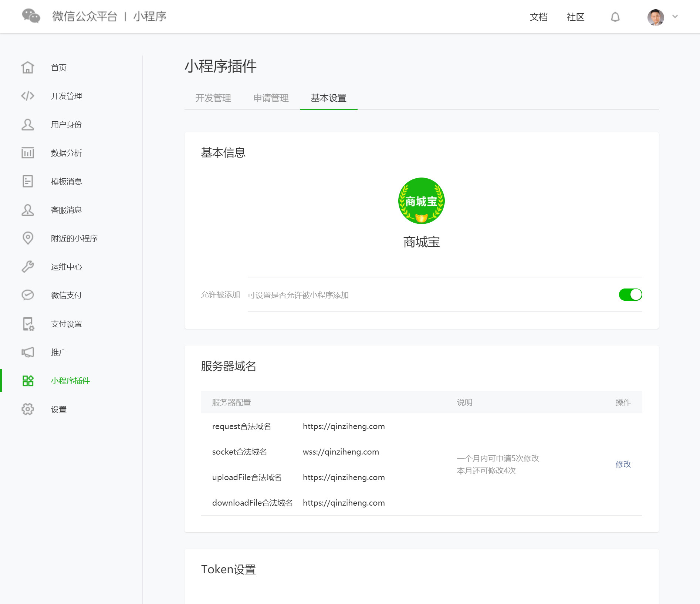Open 用户身份 sidebar item

point(67,125)
